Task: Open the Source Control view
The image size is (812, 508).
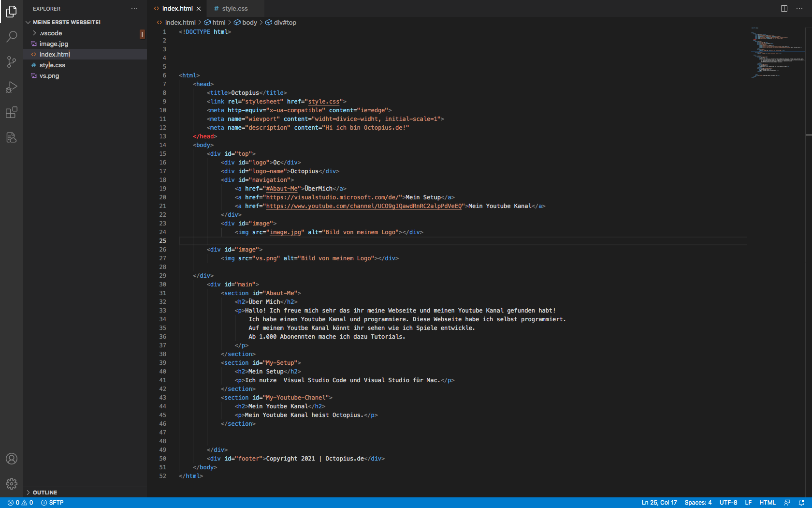Action: tap(12, 62)
